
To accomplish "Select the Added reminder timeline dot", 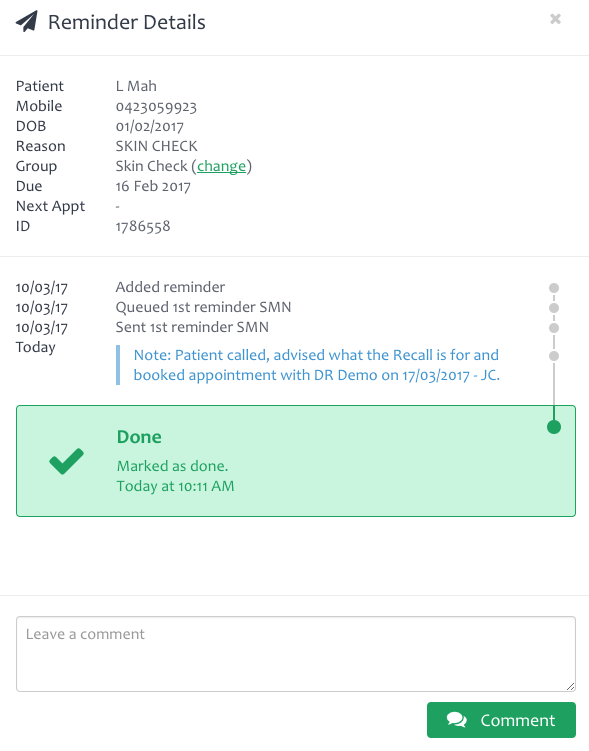I will click(554, 288).
